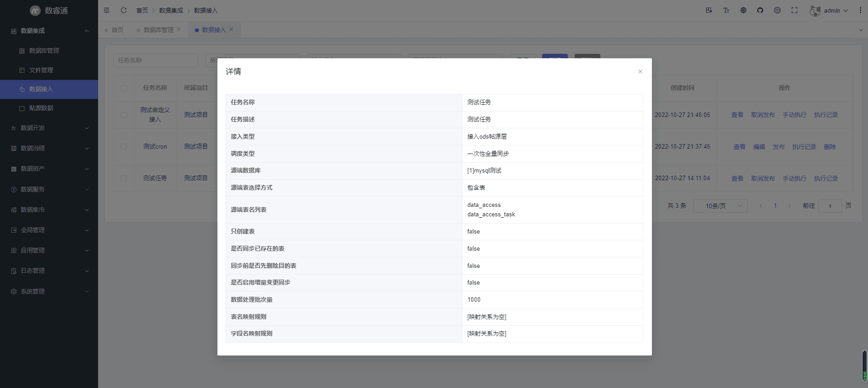Click the refresh icon in top bar
The height and width of the screenshot is (388, 868).
(x=123, y=10)
